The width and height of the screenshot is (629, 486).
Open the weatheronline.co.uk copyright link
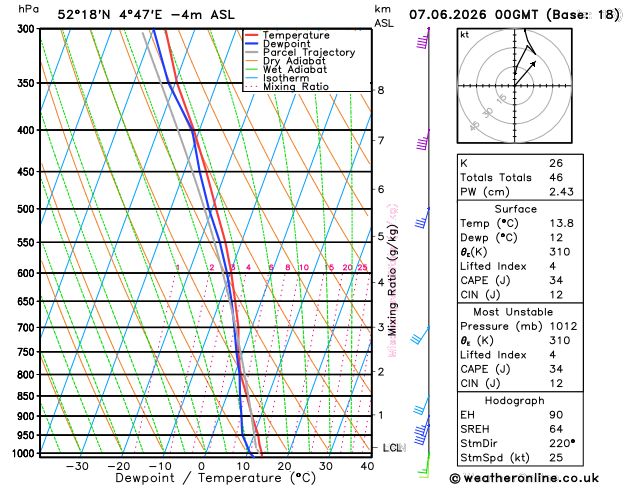click(524, 478)
